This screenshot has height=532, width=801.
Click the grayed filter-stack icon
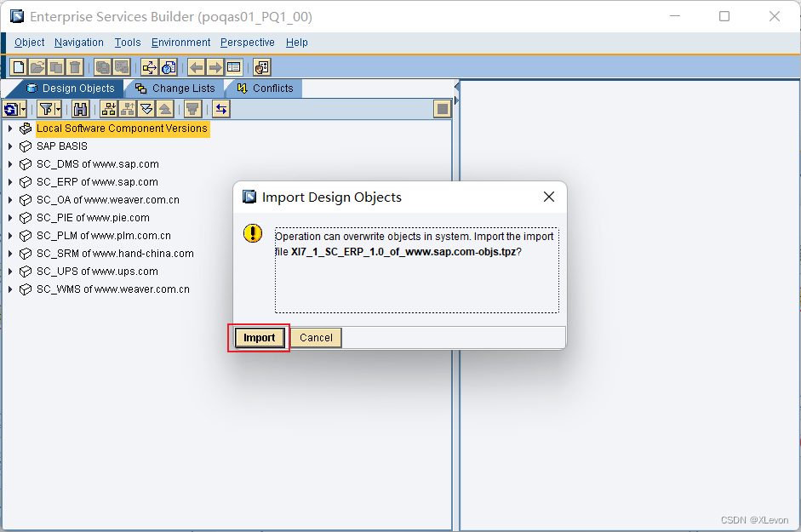(x=192, y=109)
